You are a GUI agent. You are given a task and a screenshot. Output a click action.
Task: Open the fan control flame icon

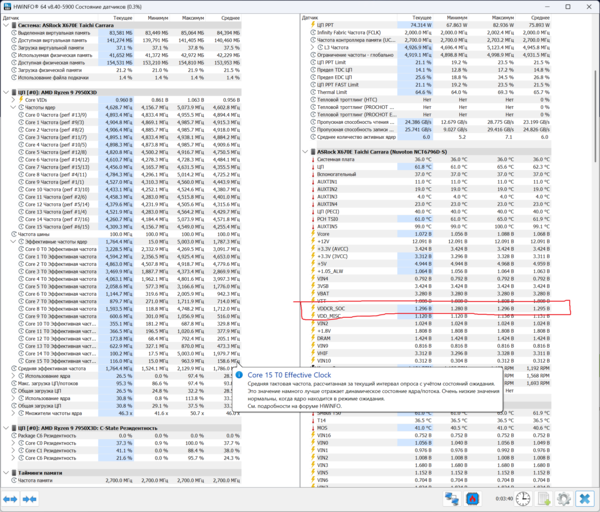coord(473,499)
